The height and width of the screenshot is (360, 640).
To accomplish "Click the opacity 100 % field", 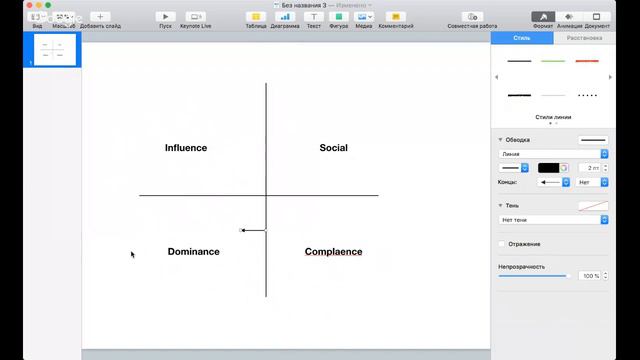I will pos(590,276).
